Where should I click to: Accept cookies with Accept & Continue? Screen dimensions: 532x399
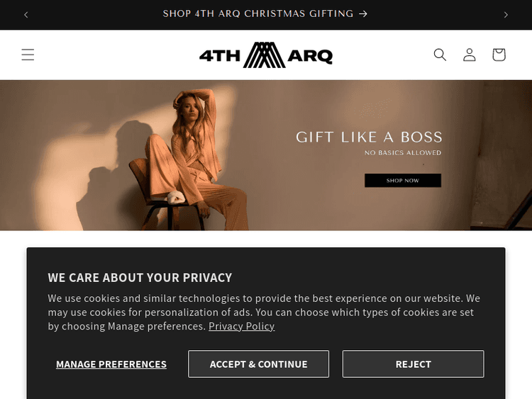coord(258,364)
